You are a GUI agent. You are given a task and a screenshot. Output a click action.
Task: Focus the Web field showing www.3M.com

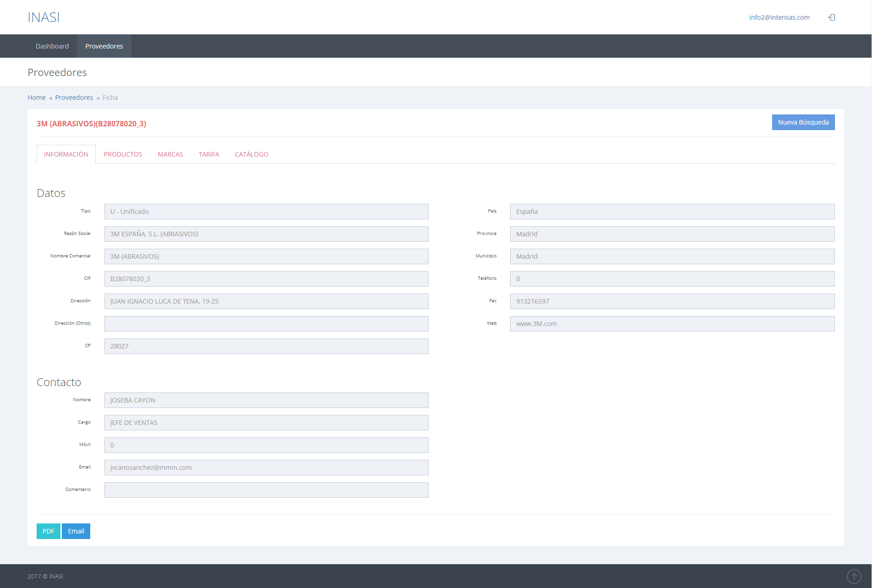coord(672,324)
